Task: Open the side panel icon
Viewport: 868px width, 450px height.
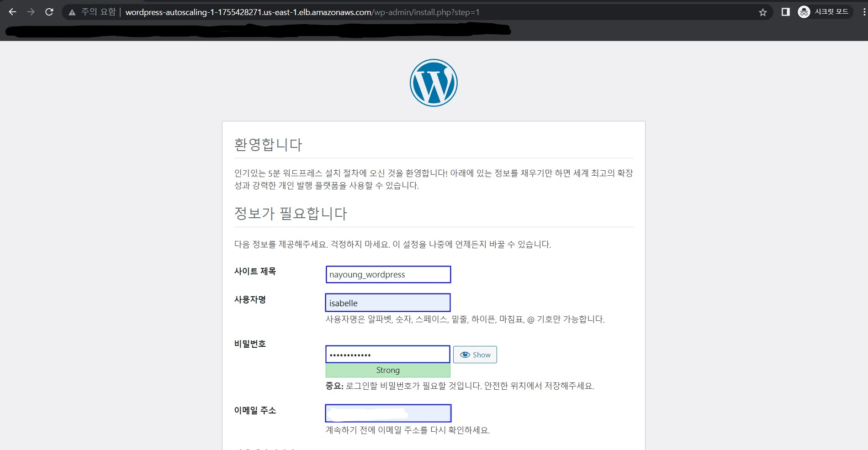Action: coord(785,12)
